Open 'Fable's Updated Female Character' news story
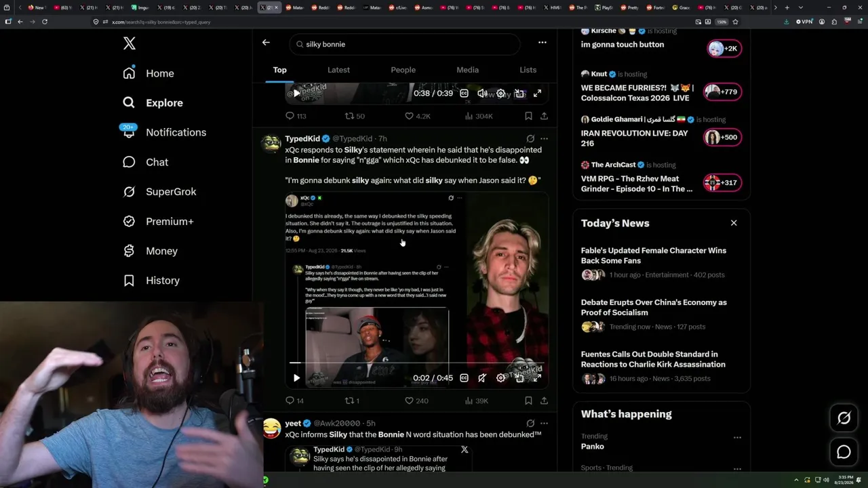868x488 pixels. pyautogui.click(x=661, y=264)
